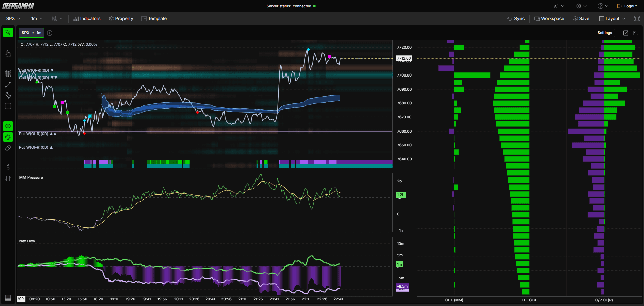This screenshot has width=644, height=306.
Task: Open the SPX symbol dropdown
Action: pos(13,19)
